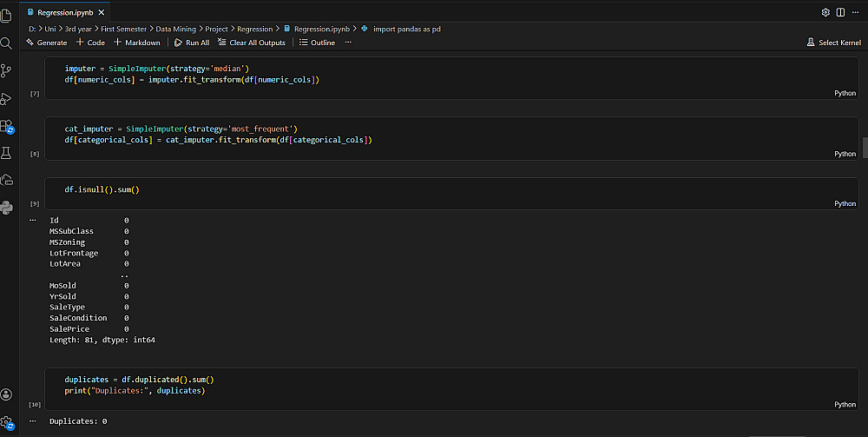The height and width of the screenshot is (437, 868).
Task: Click 'LotFrontage' output row
Action: tap(89, 253)
